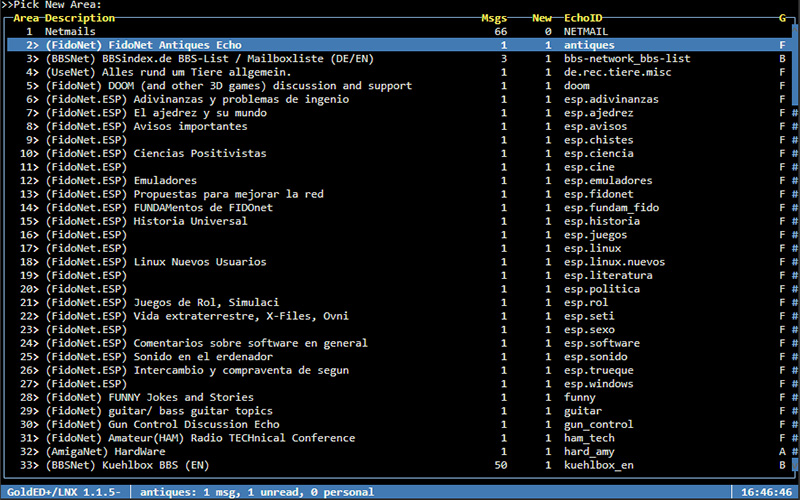This screenshot has width=800, height=500.
Task: Open the Ciencias Positivistas area
Action: coord(399,153)
